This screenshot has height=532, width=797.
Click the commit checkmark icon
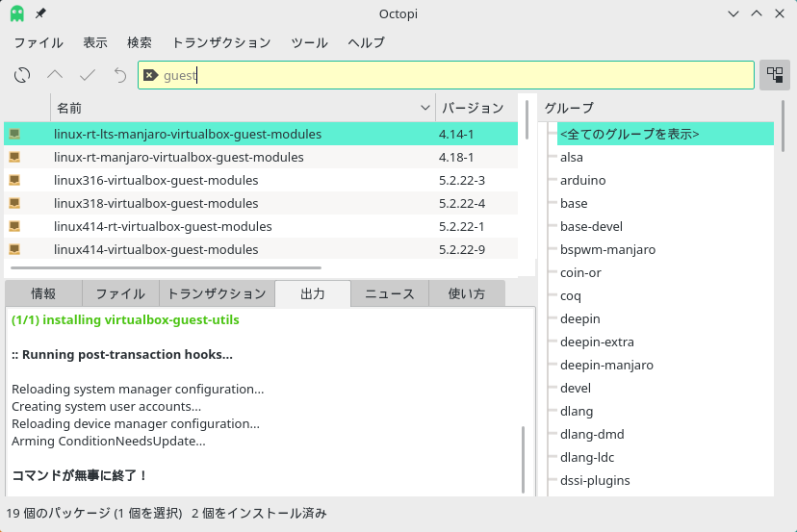(x=88, y=75)
